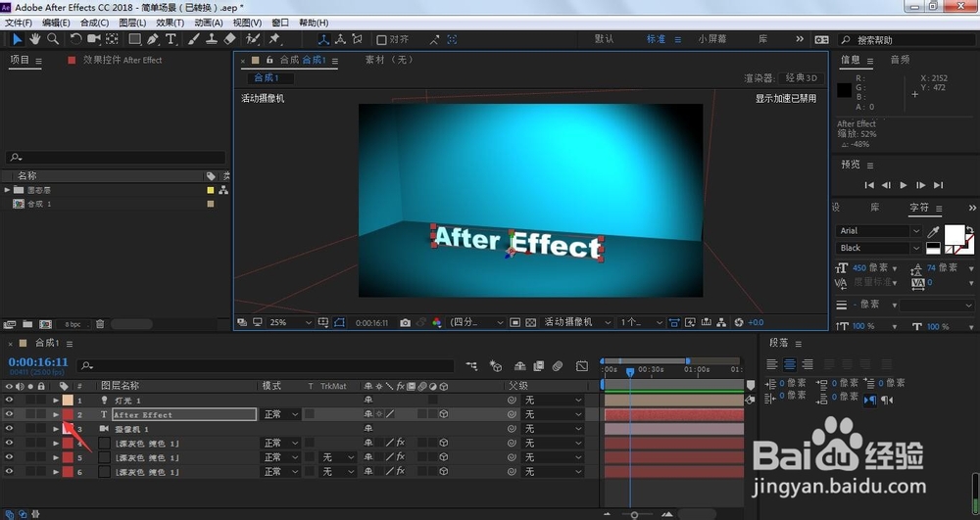Open the Black font style dropdown
Viewport: 980px width, 520px height.
(x=878, y=248)
